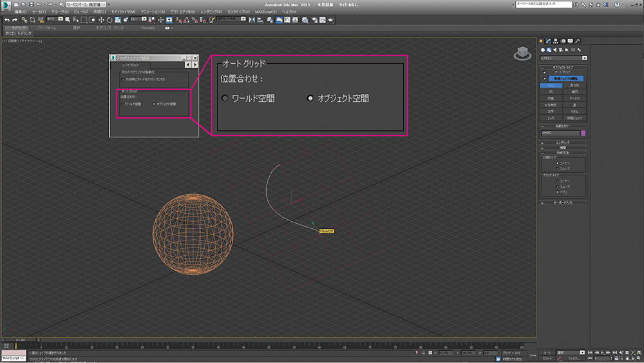Screen dimensions: 644x363
Task: Select ドラッグ タイプ ベジェ radio button
Action: 557,192
